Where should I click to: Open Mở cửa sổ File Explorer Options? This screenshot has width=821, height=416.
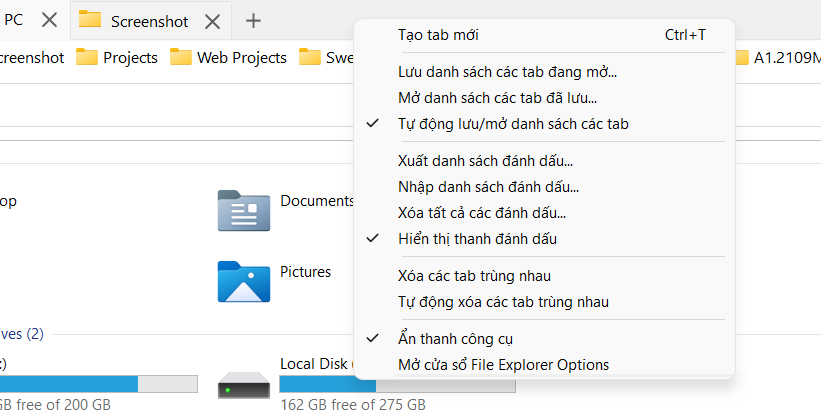click(503, 365)
